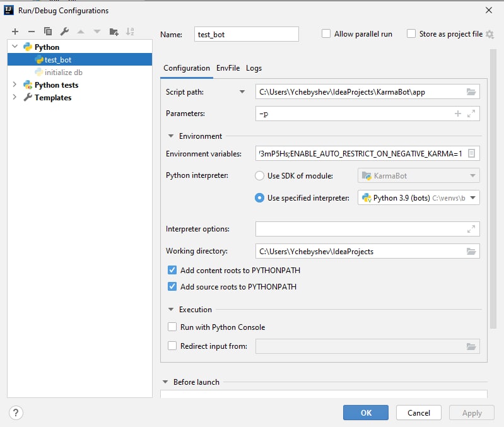Click the Copy Configuration icon
This screenshot has height=427, width=504.
(x=48, y=32)
